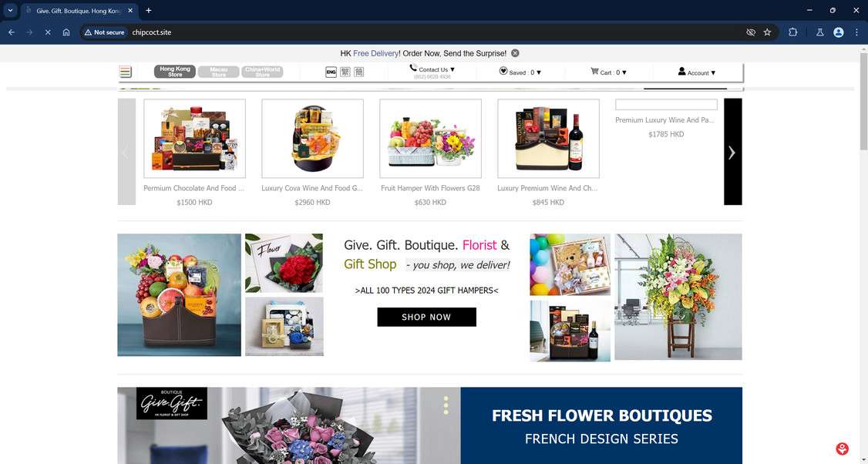The width and height of the screenshot is (868, 464).
Task: Click the Saved items heart icon
Action: click(503, 71)
